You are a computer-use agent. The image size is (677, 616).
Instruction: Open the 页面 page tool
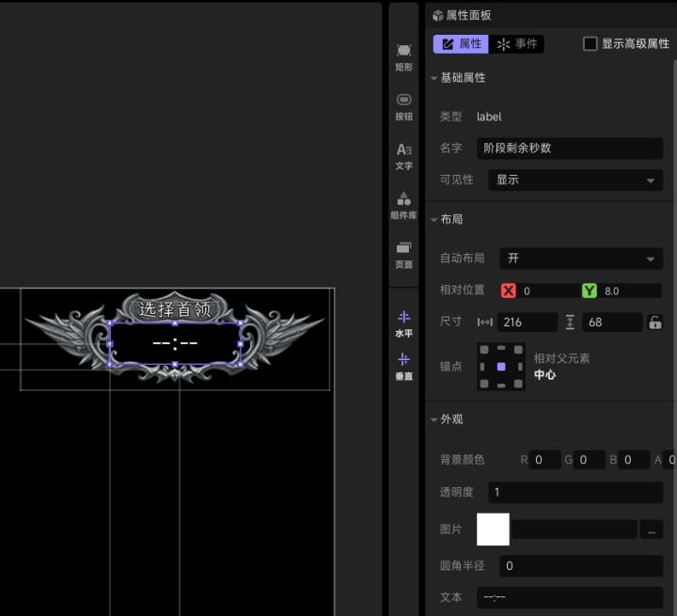pyautogui.click(x=403, y=255)
